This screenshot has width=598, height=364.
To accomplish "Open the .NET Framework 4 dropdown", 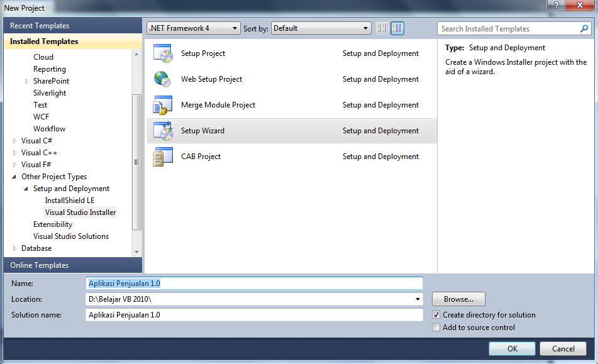I will click(x=194, y=28).
